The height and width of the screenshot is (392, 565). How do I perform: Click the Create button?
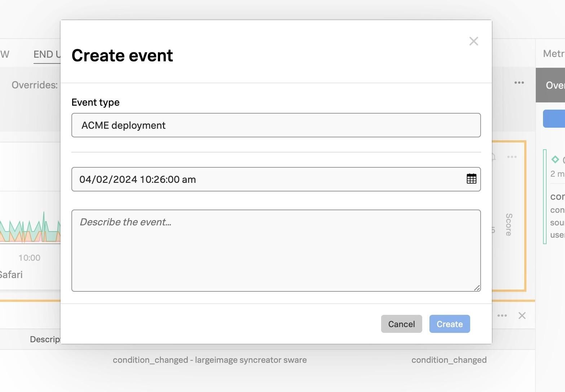point(450,324)
